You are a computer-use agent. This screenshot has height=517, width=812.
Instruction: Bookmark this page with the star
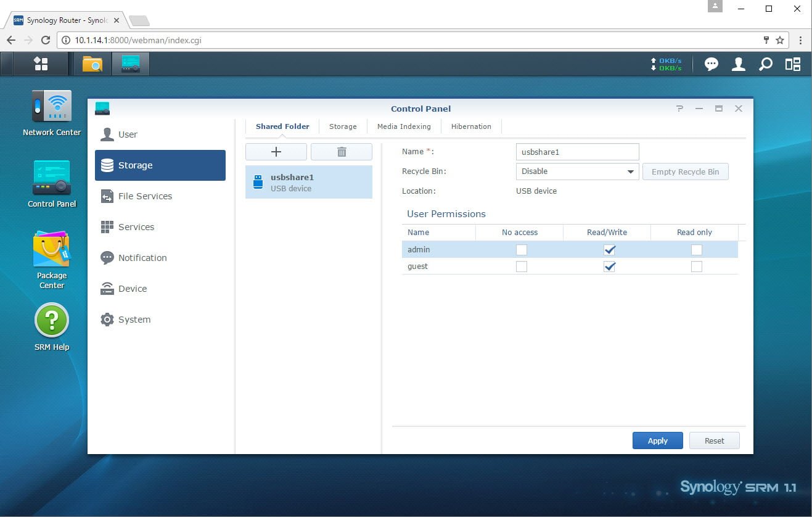pyautogui.click(x=780, y=40)
